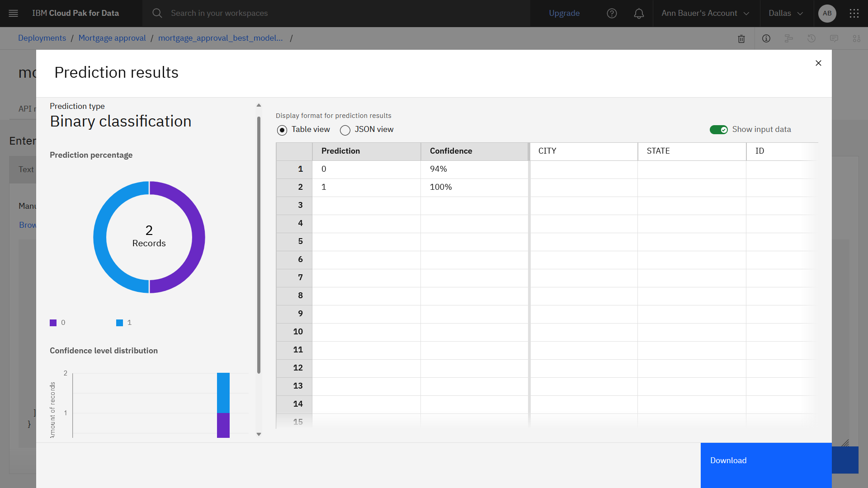Open the Deployments breadcrumb link

(42, 38)
